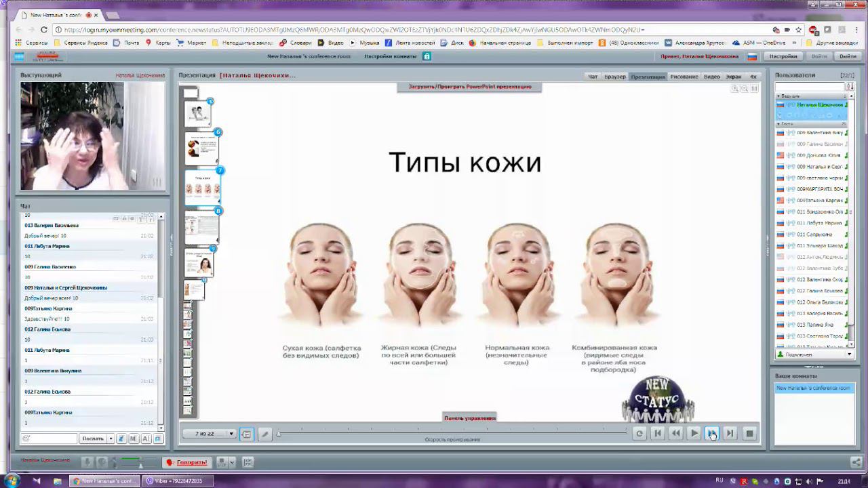The width and height of the screenshot is (868, 488).
Task: Select slide 8 thumbnail
Action: click(x=202, y=228)
